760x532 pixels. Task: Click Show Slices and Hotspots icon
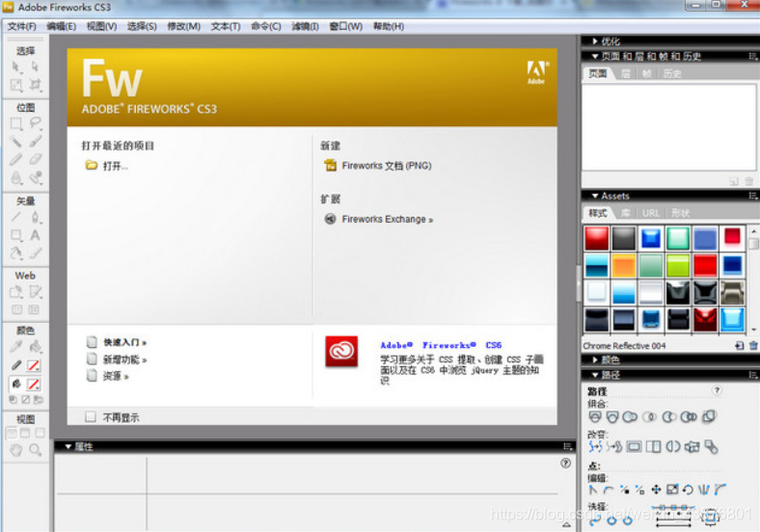pos(34,309)
